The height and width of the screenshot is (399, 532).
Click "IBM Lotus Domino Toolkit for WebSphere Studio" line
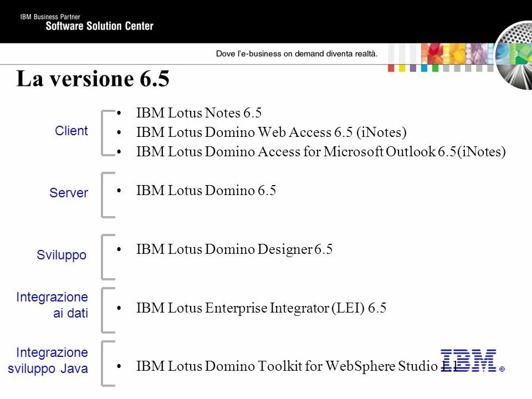coord(297,366)
